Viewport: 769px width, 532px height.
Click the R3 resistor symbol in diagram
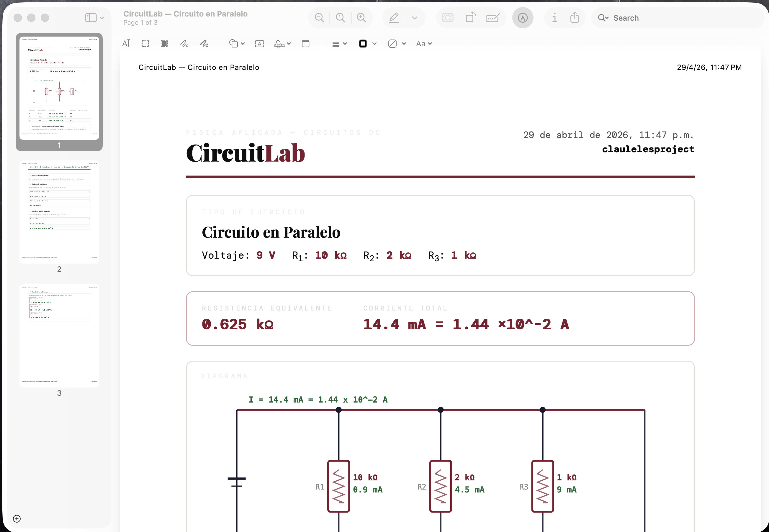(543, 486)
